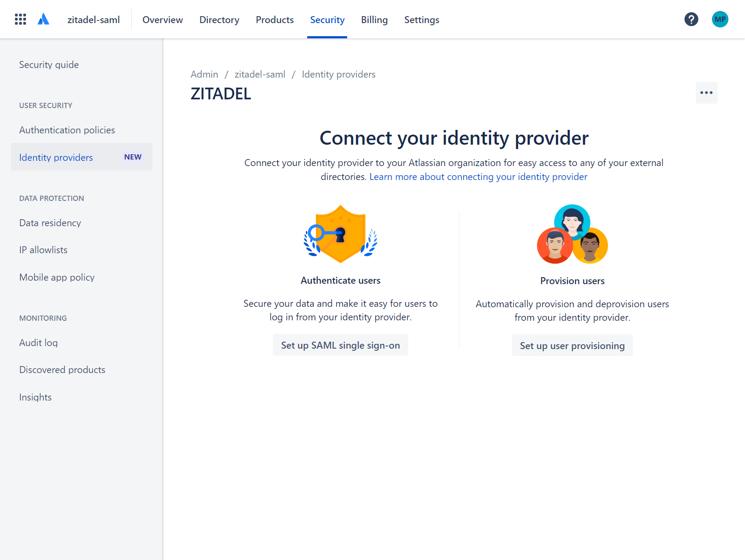This screenshot has height=560, width=745.
Task: Open Audit log from sidebar
Action: click(38, 343)
